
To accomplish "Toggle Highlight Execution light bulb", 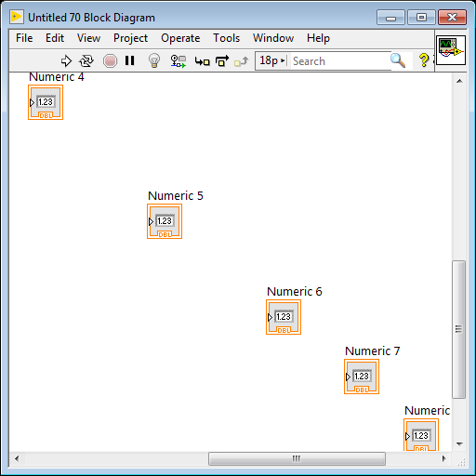I will 154,60.
